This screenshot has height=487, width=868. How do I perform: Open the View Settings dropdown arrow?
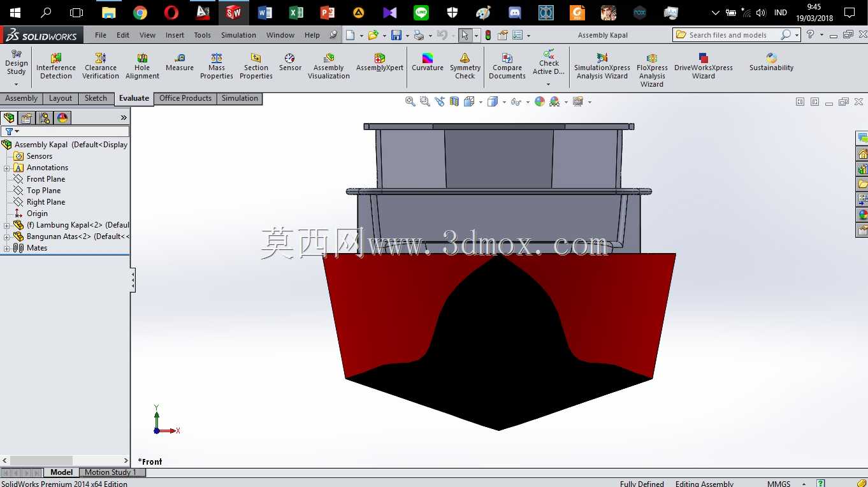click(x=590, y=102)
